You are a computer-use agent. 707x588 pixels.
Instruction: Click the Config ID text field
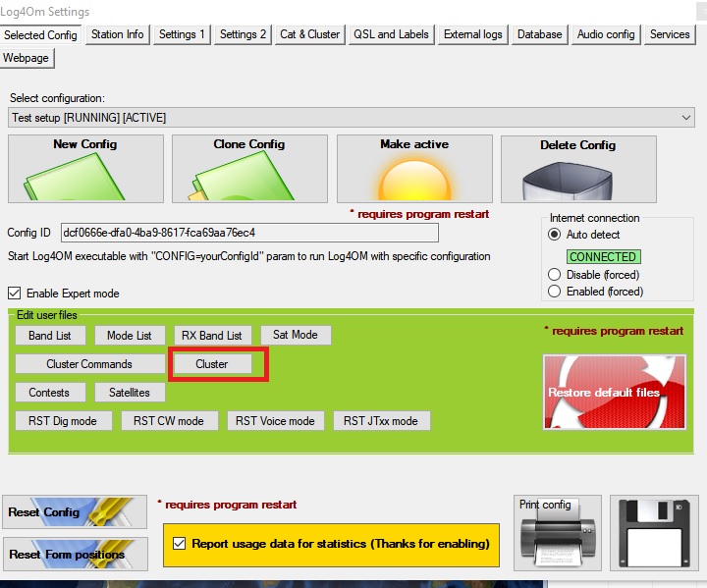249,233
